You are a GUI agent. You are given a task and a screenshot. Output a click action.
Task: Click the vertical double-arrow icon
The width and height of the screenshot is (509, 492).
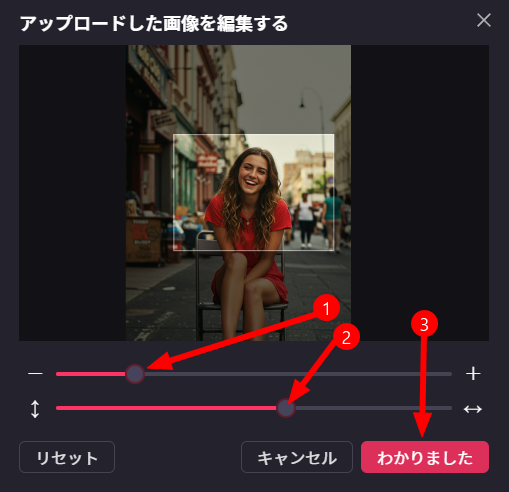[35, 409]
